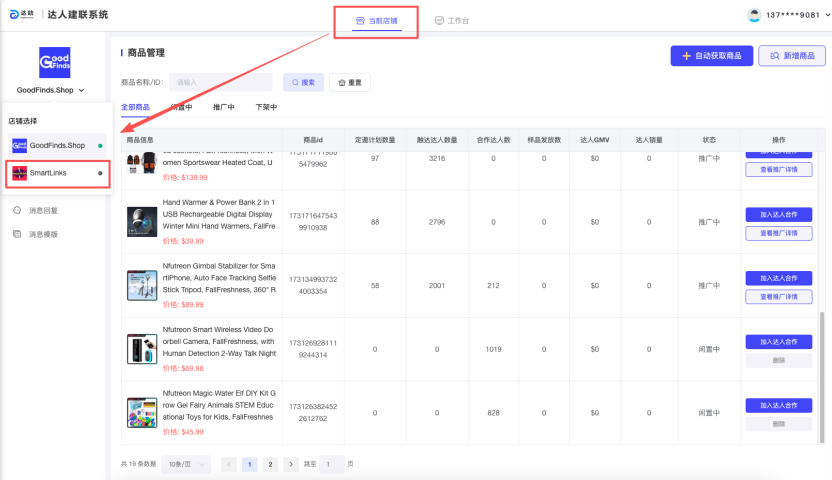Click the SmartLinks store icon in the list
The image size is (832, 480).
tap(19, 173)
